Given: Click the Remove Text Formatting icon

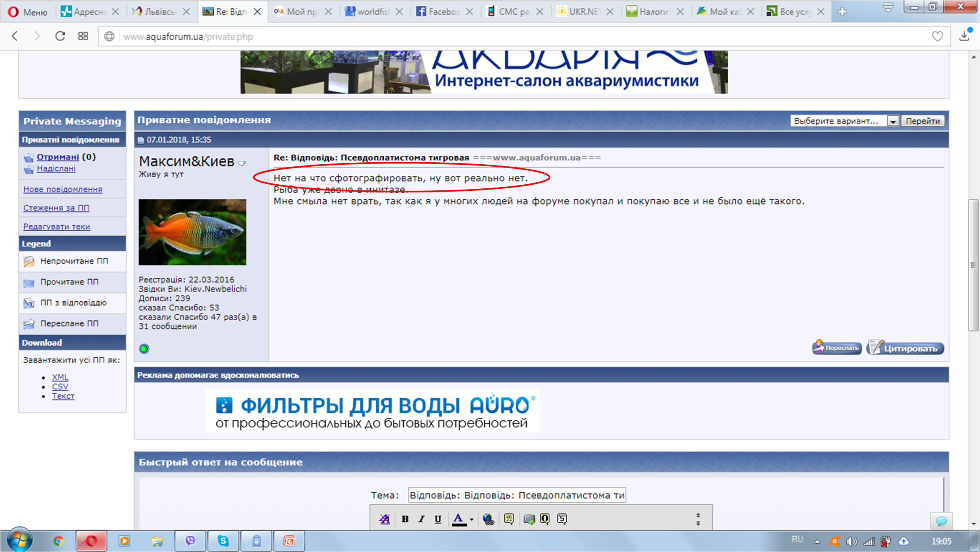Looking at the screenshot, I should pyautogui.click(x=385, y=519).
